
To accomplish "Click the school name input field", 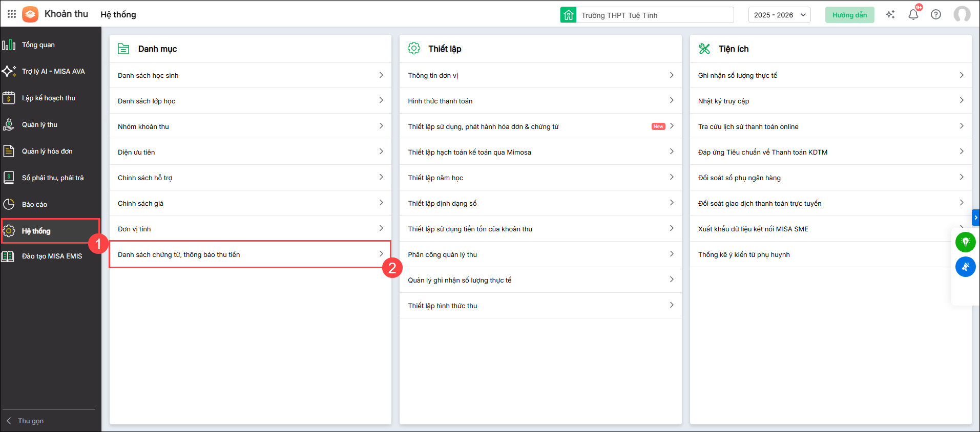I will (655, 15).
